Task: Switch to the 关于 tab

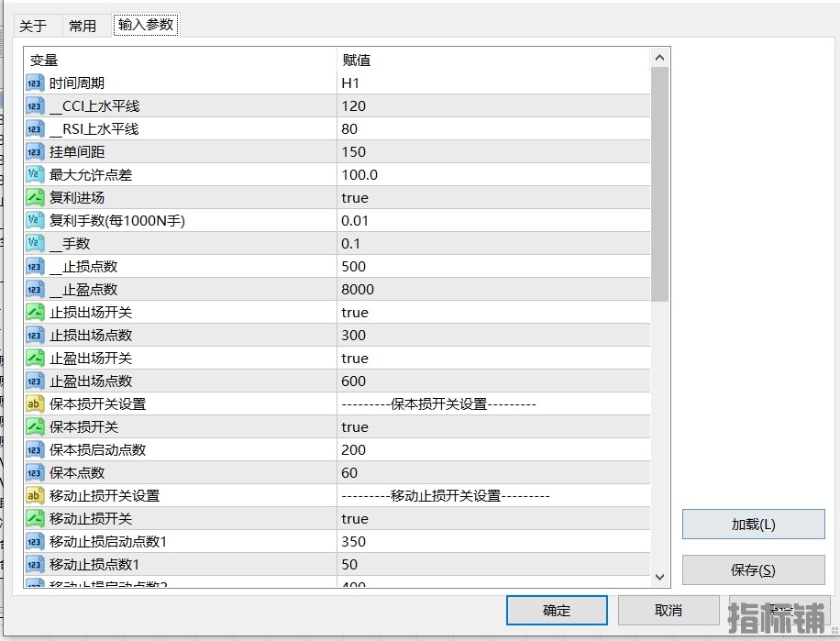Action: [33, 26]
